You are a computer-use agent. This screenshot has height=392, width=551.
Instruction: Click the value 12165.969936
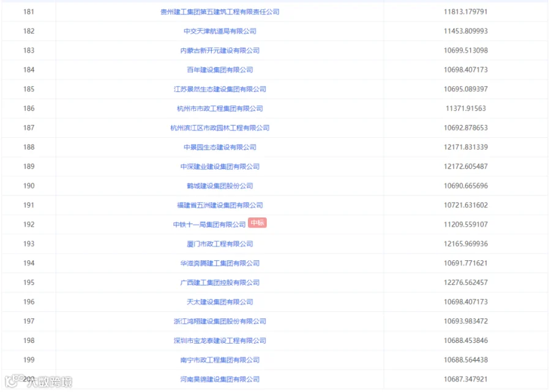[466, 244]
